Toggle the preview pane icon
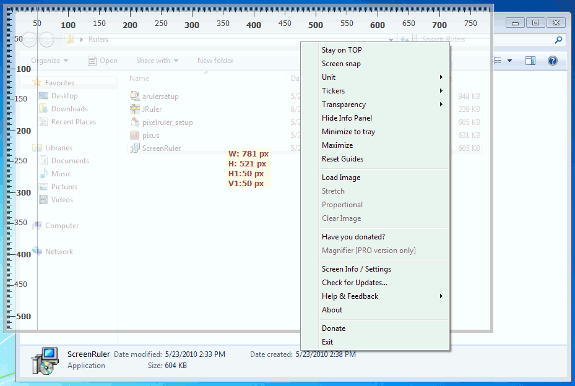575x386 pixels. pos(530,60)
